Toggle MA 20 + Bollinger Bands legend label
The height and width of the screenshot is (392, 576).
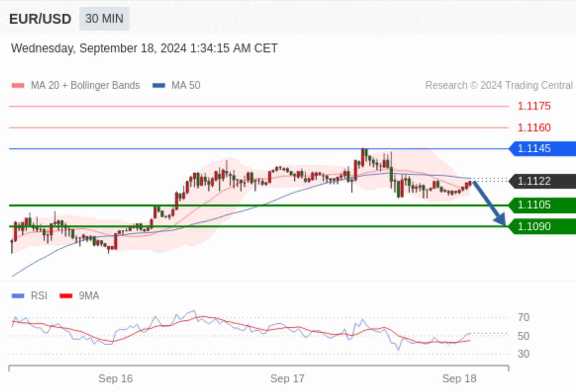click(85, 85)
